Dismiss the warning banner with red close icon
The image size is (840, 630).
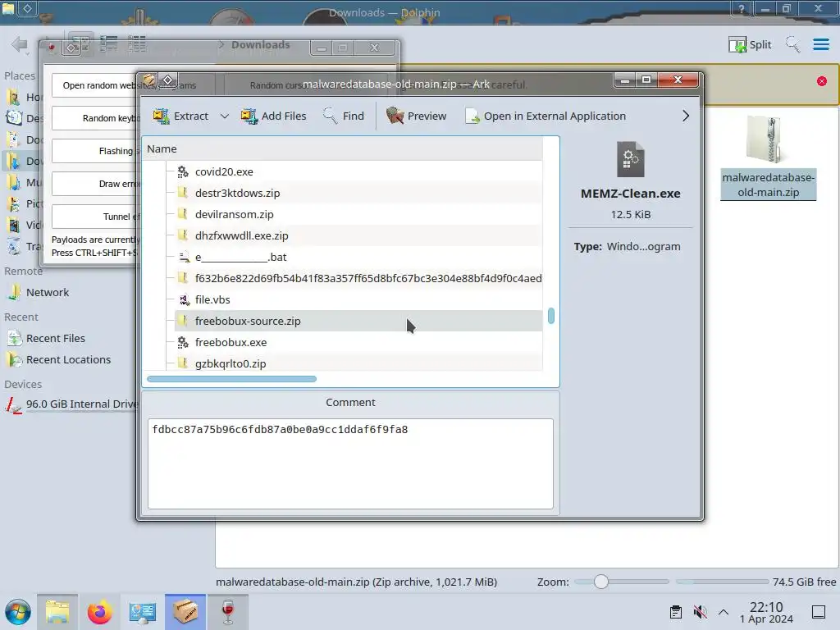tap(822, 81)
